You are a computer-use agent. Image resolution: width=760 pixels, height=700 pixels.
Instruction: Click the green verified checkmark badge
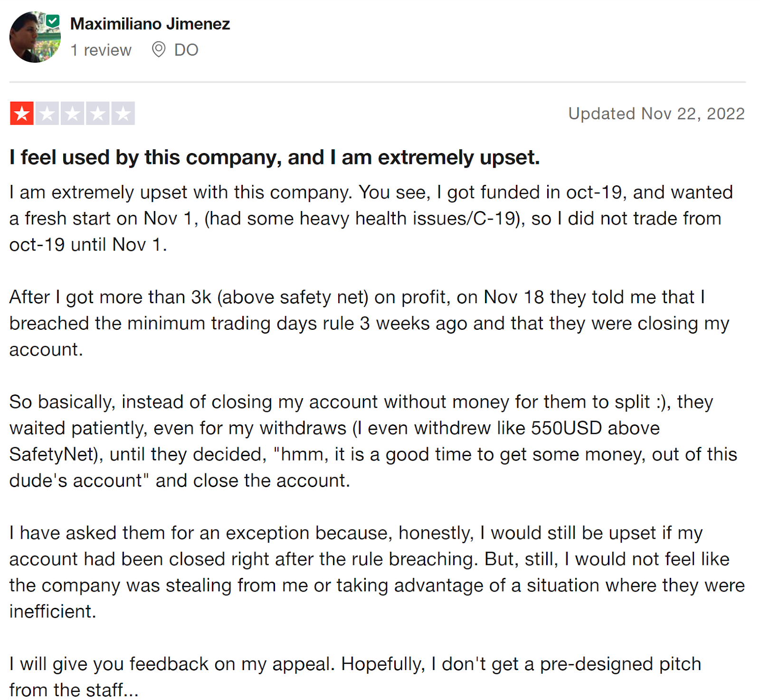[53, 21]
